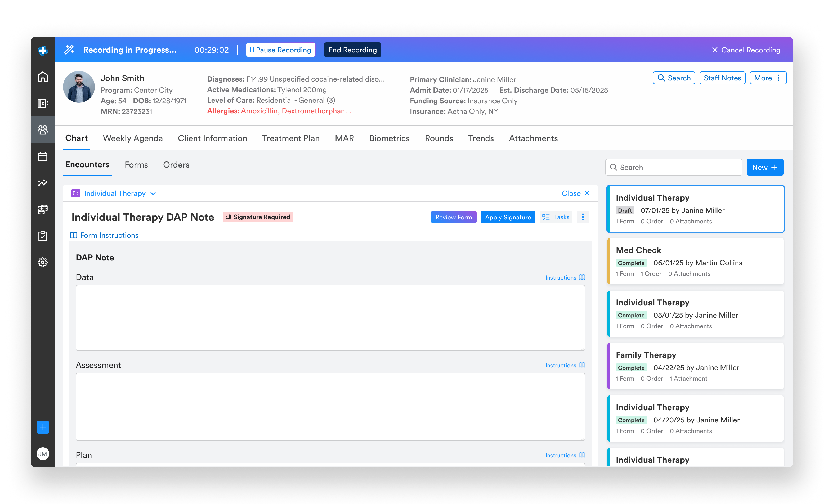Select the Clients people icon in sidebar
824x504 pixels.
click(42, 130)
